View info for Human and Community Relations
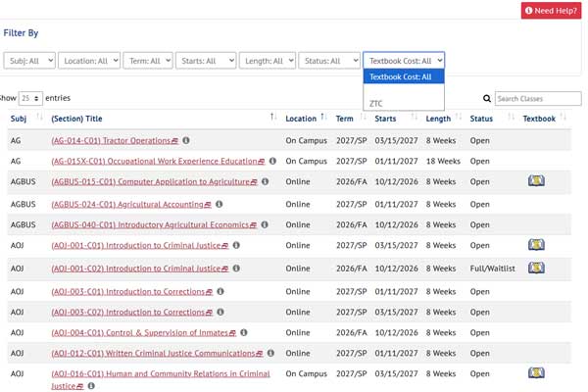The height and width of the screenshot is (392, 588). click(91, 386)
